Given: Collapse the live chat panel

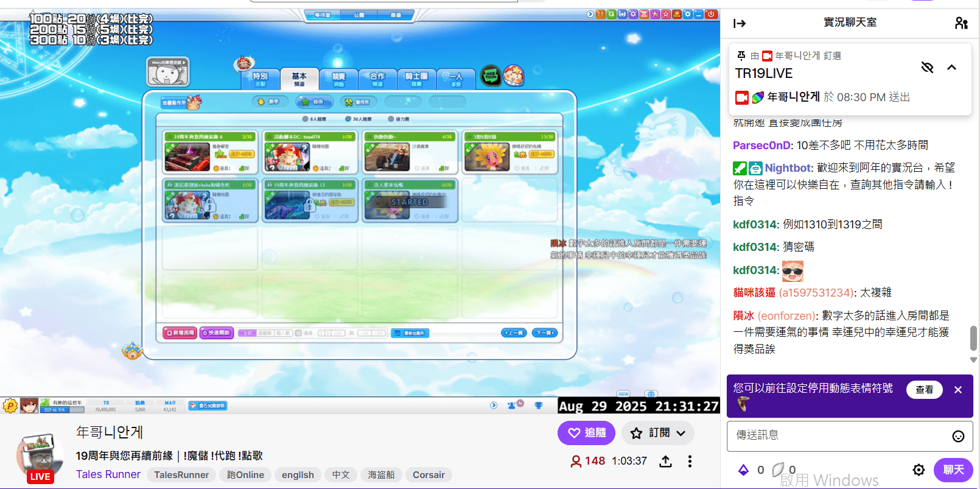Looking at the screenshot, I should [x=740, y=23].
